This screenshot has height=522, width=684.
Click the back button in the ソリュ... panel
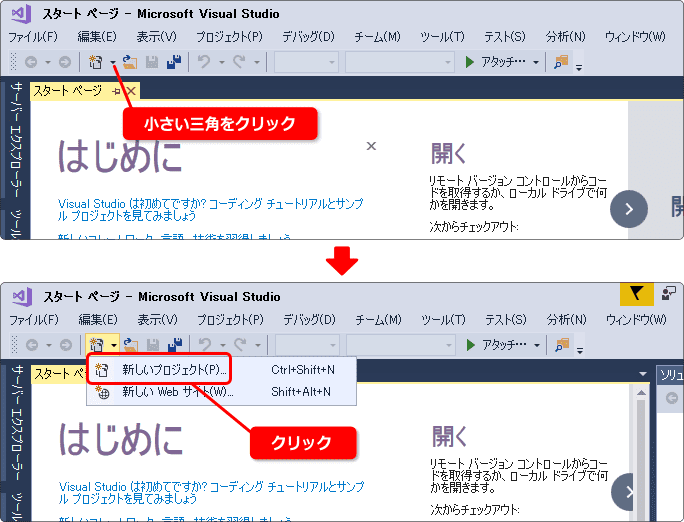(672, 398)
